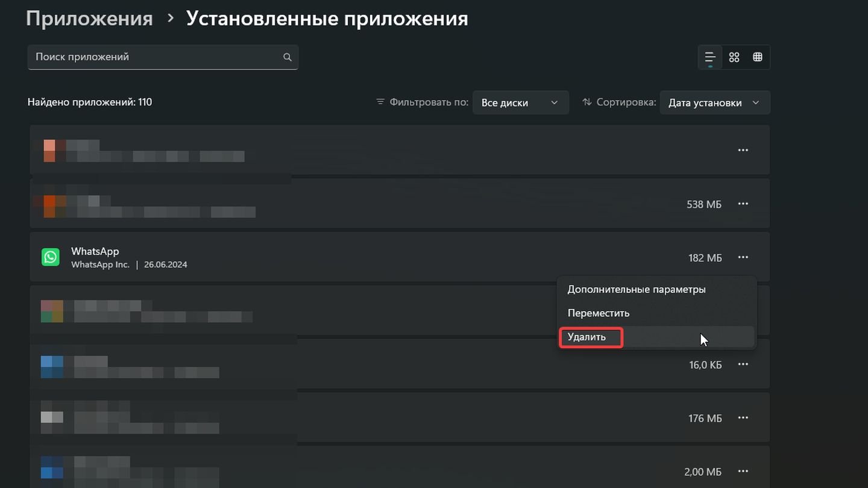Open options for the 176 МБ app
The height and width of the screenshot is (488, 868).
743,418
